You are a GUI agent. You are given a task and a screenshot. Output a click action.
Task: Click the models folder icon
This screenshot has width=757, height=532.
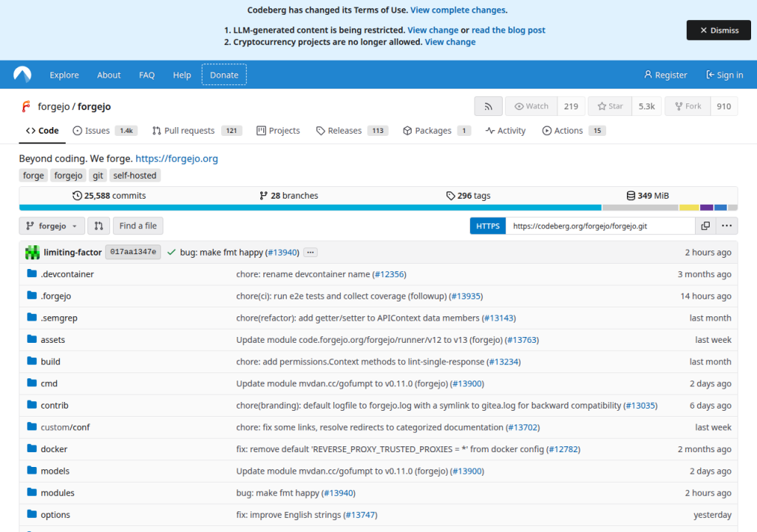(33, 471)
